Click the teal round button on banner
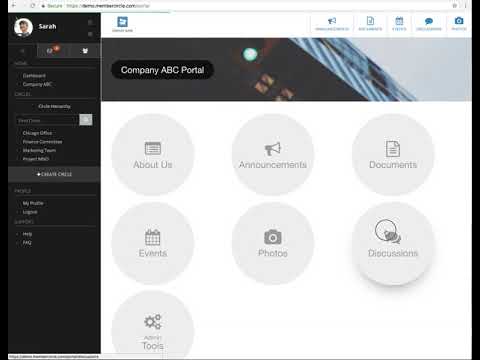480x360 pixels. click(x=250, y=54)
